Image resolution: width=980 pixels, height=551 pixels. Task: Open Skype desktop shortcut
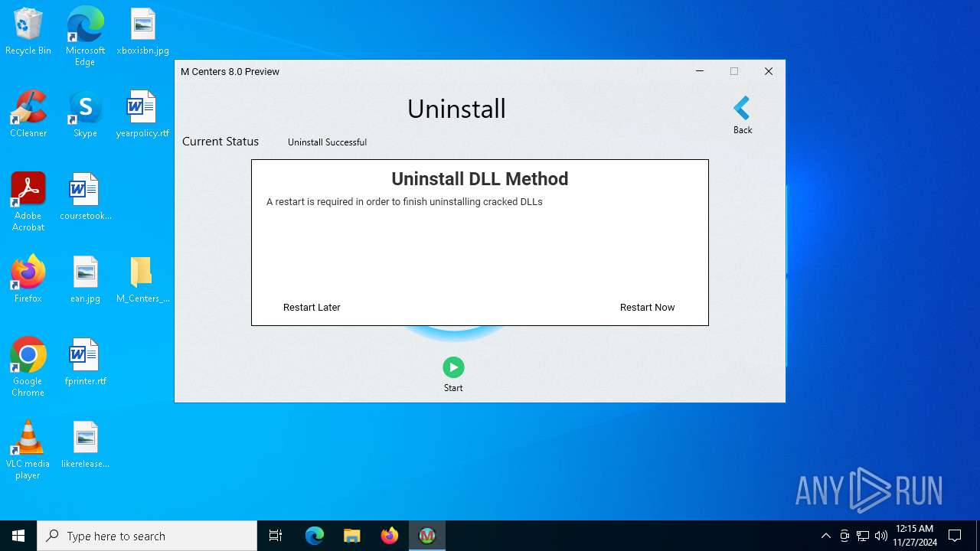[85, 115]
